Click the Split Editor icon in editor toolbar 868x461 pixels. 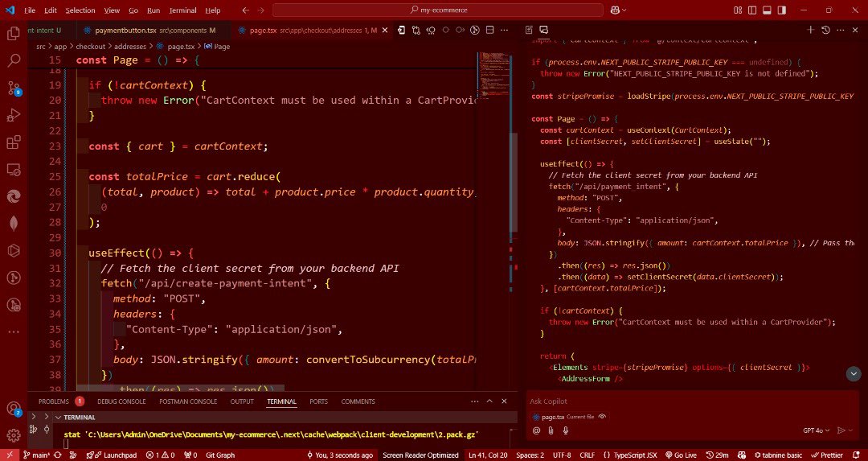tap(489, 31)
